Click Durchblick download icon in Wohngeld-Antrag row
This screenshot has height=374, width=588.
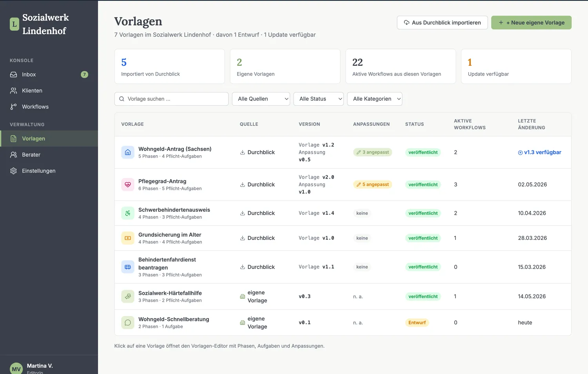(243, 152)
